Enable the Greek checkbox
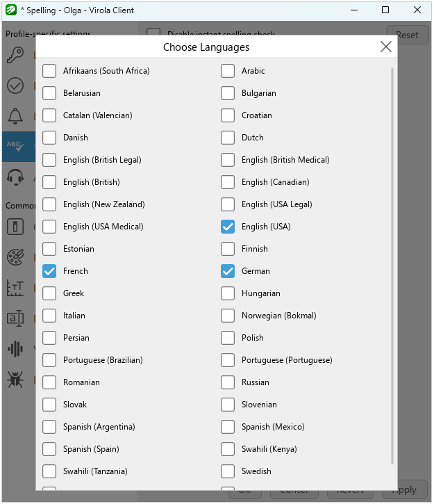Image resolution: width=434 pixels, height=504 pixels. (49, 293)
